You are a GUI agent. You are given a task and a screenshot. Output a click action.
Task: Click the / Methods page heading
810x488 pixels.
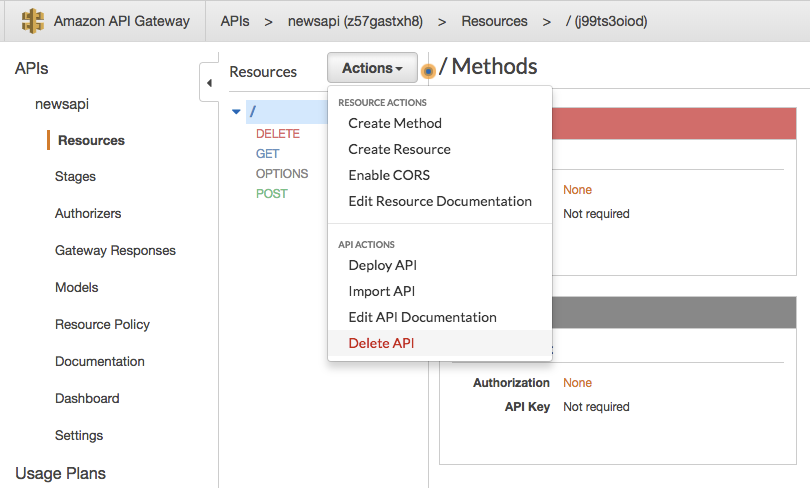pos(488,67)
